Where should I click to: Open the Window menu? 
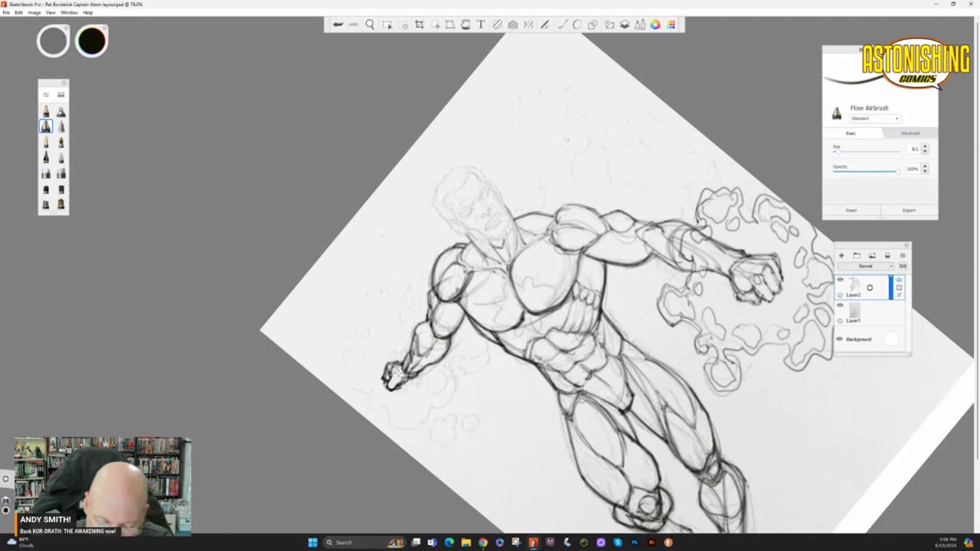coord(69,12)
